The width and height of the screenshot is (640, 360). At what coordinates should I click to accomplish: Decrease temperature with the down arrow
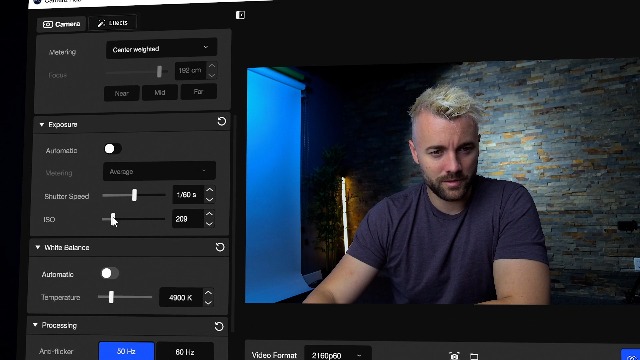point(208,302)
